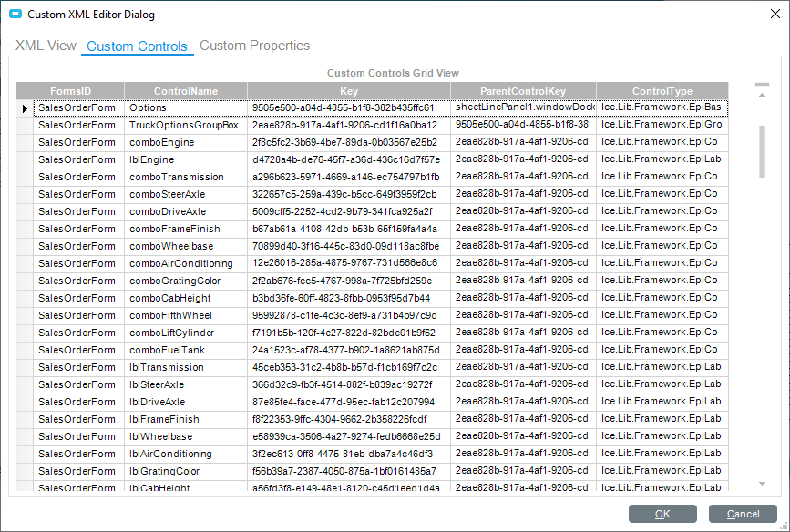Select the comboTransmission cell
790x532 pixels.
point(185,177)
